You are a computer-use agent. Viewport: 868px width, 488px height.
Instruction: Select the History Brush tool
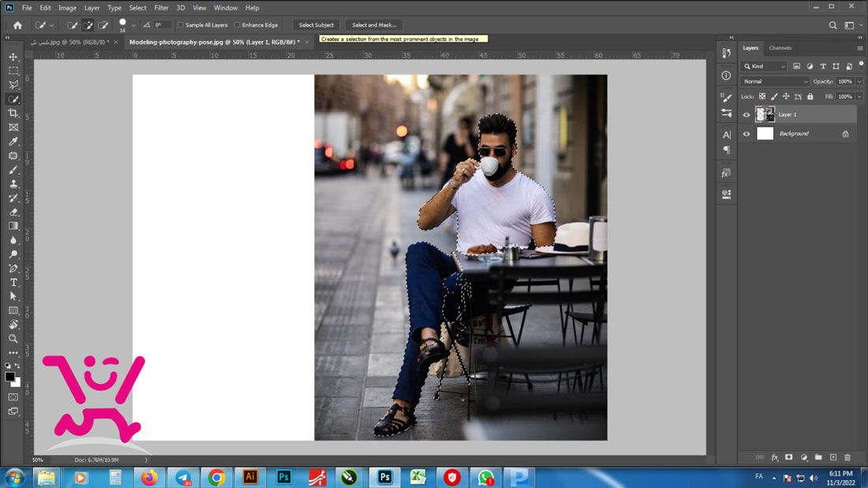click(13, 198)
